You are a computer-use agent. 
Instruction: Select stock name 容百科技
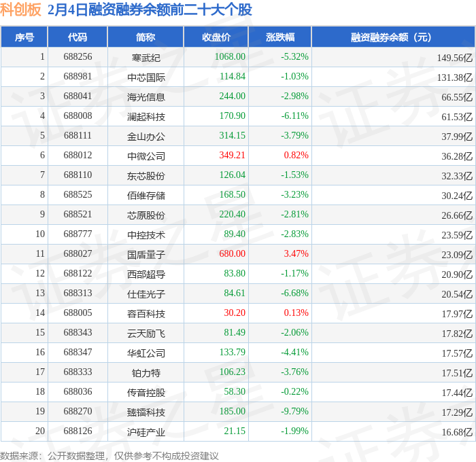146,314
